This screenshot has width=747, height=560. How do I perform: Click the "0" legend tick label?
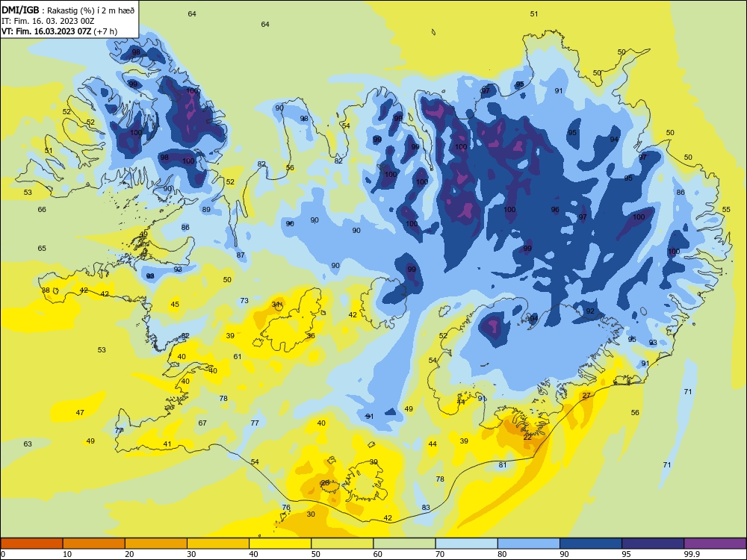3,554
